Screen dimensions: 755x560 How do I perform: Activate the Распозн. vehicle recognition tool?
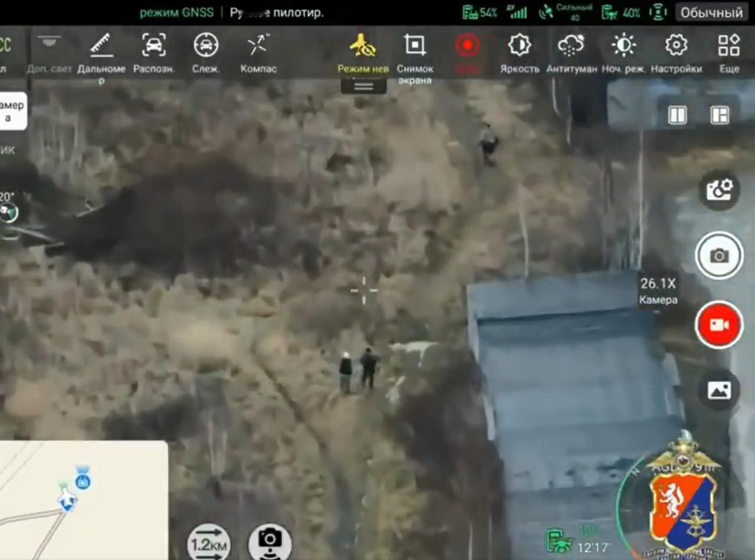pyautogui.click(x=154, y=53)
